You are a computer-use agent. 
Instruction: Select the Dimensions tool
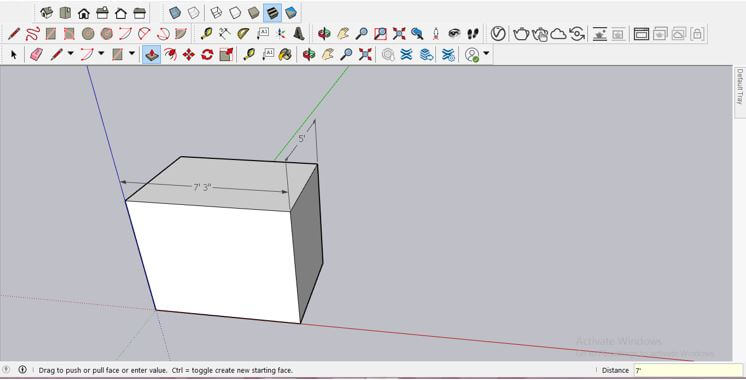225,34
